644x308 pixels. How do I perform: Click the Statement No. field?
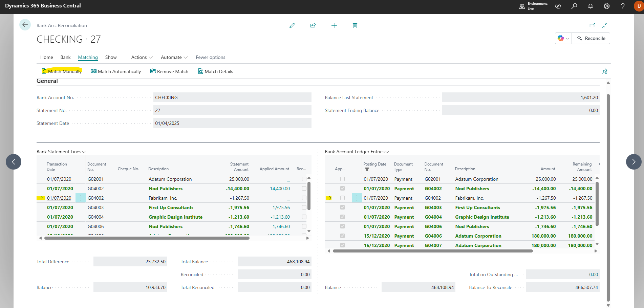pos(232,110)
